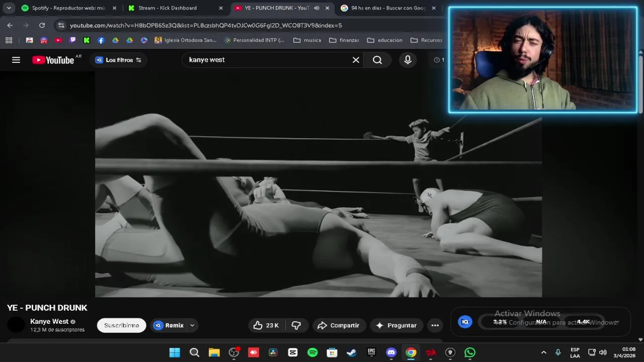Launch Epic Games from the taskbar
This screenshot has width=644, height=362.
pyautogui.click(x=371, y=352)
